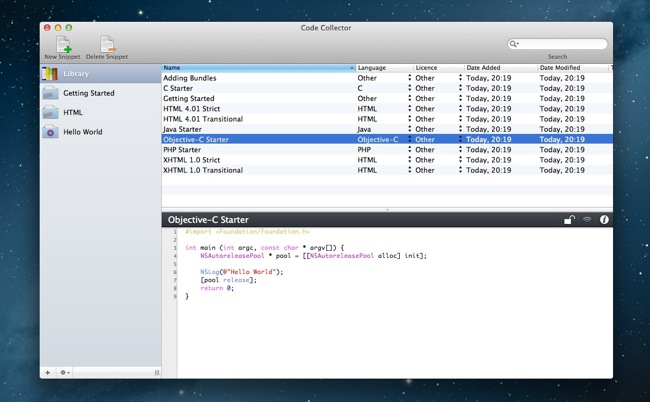Click the Delete Snippet toolbar icon
Screen dimensions: 650x402
107,44
